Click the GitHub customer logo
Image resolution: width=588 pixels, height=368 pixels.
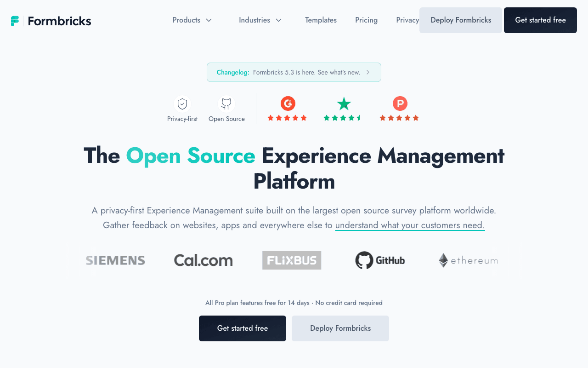[380, 260]
